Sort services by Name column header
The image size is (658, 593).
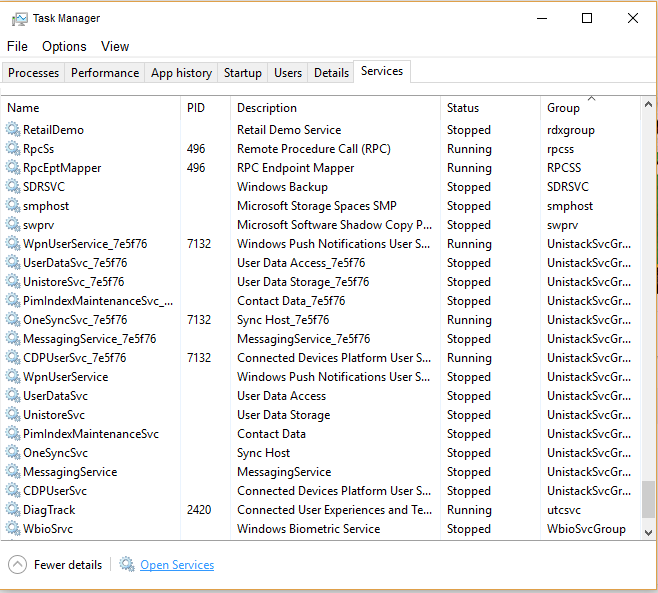coord(91,108)
